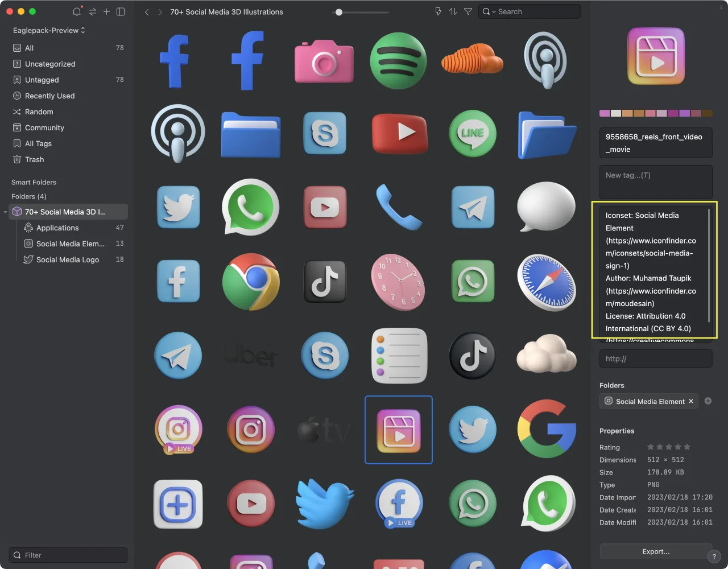
Task: Select 70+ Social Media 3D folder
Action: point(68,212)
